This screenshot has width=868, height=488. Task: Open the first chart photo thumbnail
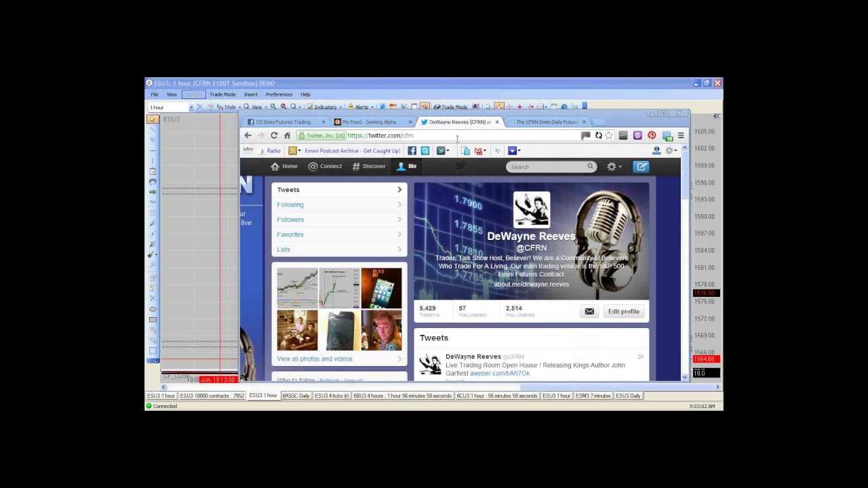(297, 288)
